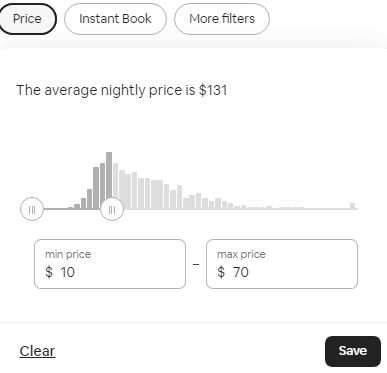Focus the min price input field
The width and height of the screenshot is (387, 373).
(110, 264)
